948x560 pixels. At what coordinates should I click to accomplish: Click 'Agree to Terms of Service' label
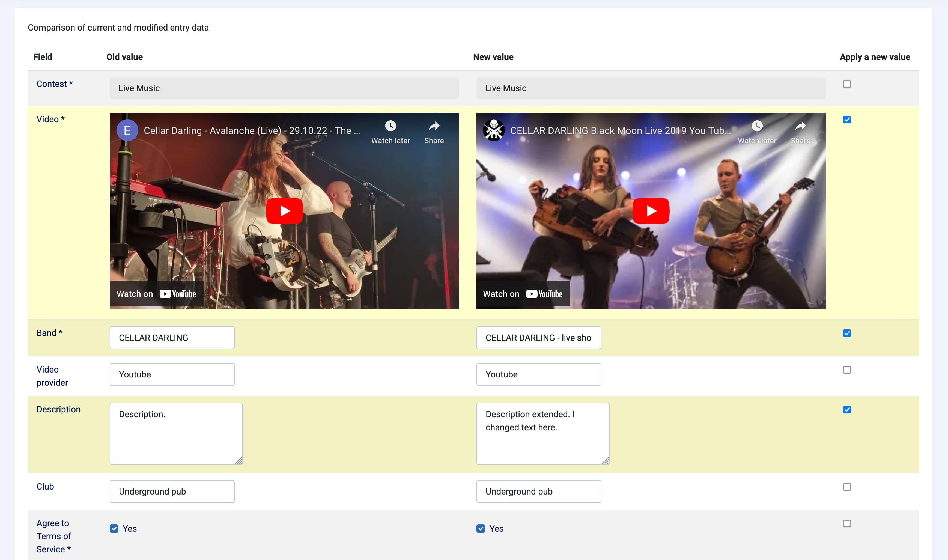point(54,536)
